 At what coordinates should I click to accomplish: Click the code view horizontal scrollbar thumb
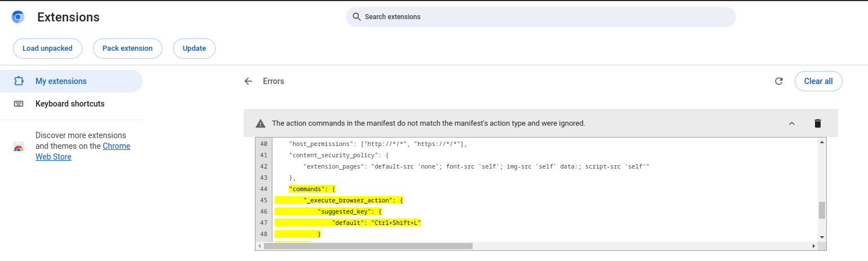(368, 246)
